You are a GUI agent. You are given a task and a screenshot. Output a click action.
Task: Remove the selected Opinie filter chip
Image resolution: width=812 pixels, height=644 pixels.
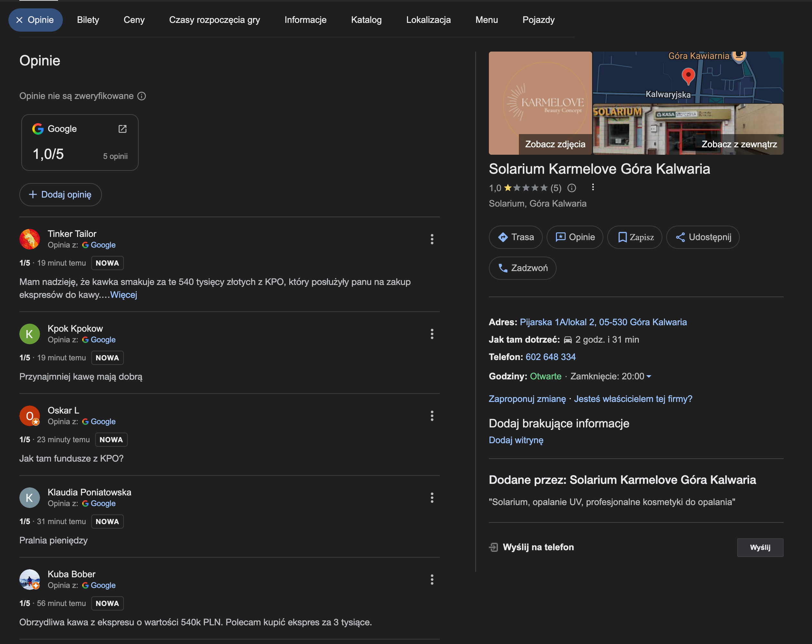click(20, 20)
